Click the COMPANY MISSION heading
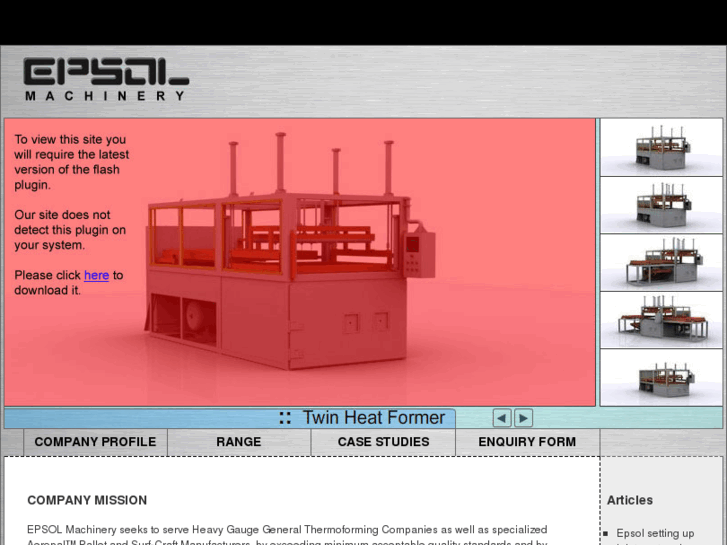Viewport: 727px width, 545px height. click(87, 500)
